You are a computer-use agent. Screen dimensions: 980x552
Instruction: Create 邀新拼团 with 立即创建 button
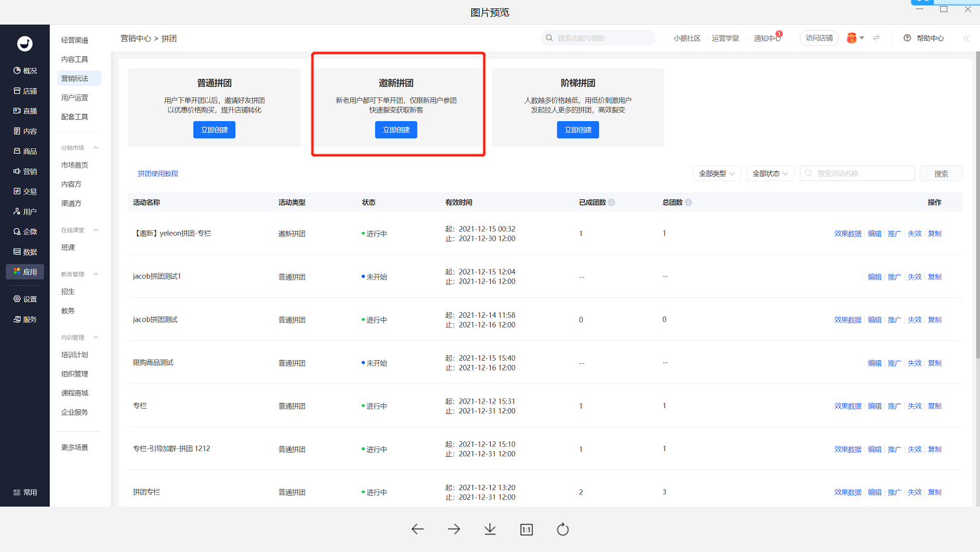point(396,130)
